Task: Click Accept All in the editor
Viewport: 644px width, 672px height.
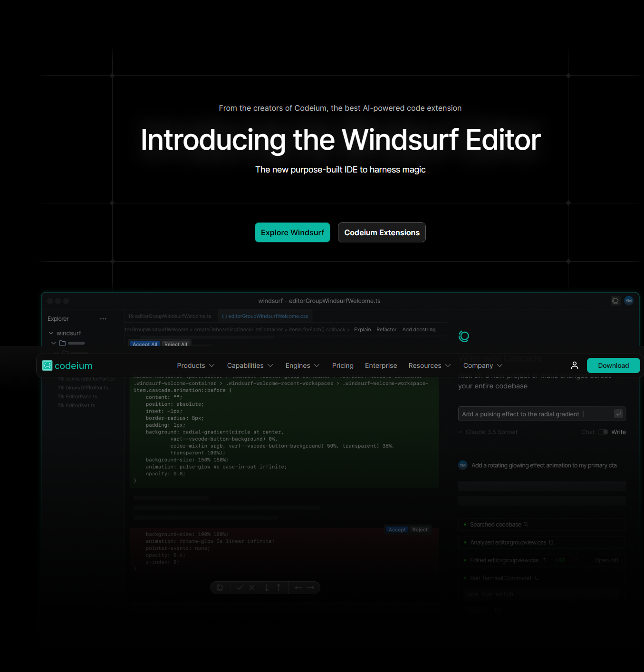Action: tap(145, 344)
